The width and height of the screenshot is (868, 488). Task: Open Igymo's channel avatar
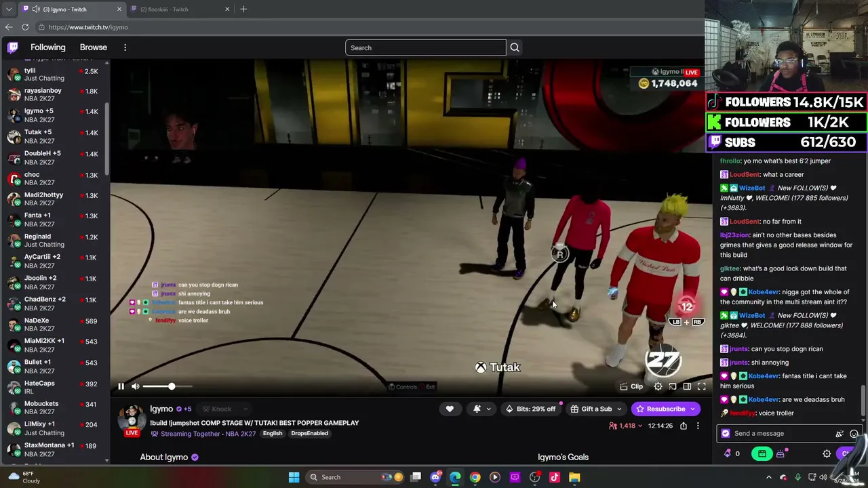click(x=132, y=419)
